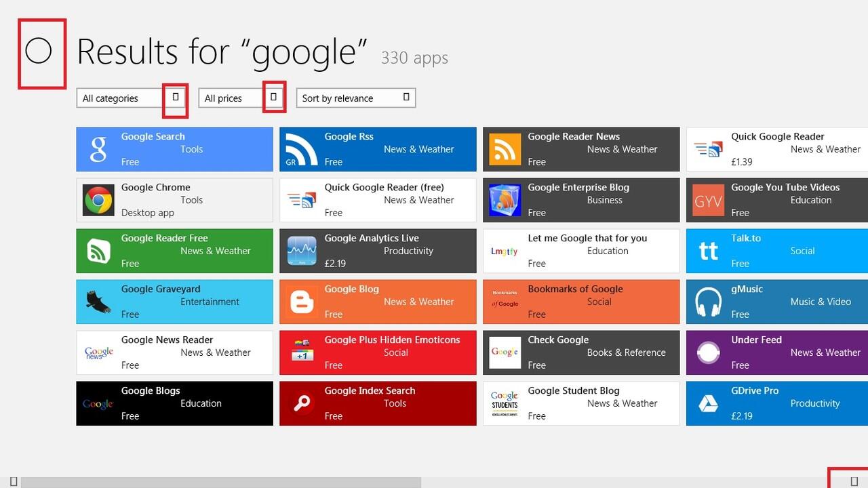Click 'Productivity' on GDrive Pro
868x488 pixels.
point(815,403)
